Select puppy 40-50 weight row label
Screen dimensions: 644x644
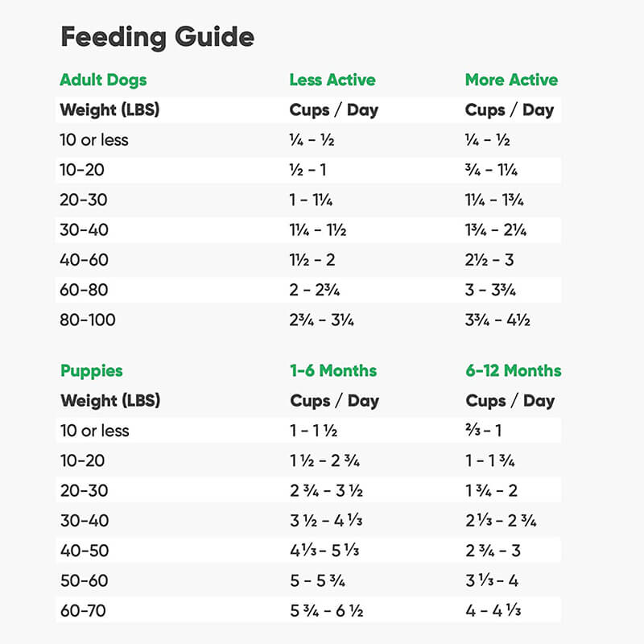pos(85,551)
